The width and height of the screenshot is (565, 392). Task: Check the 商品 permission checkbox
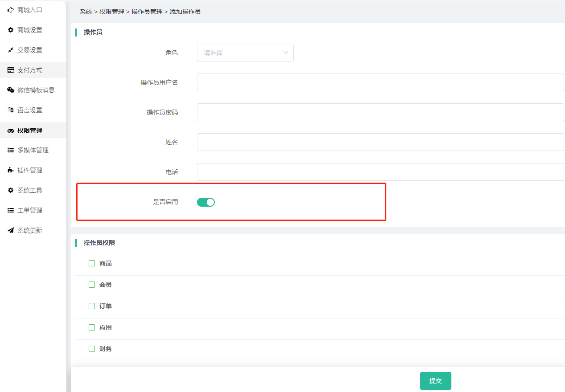[x=92, y=263]
